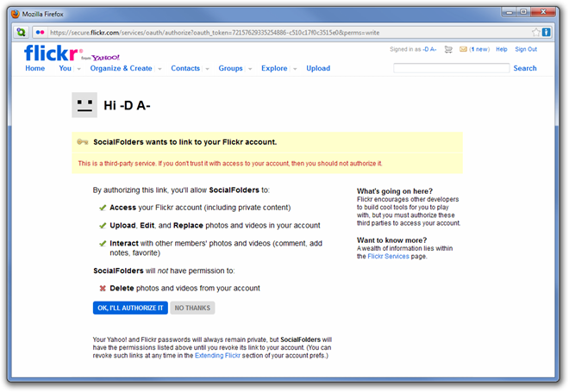
Task: Minimize the Firefox window
Action: tap(509, 12)
